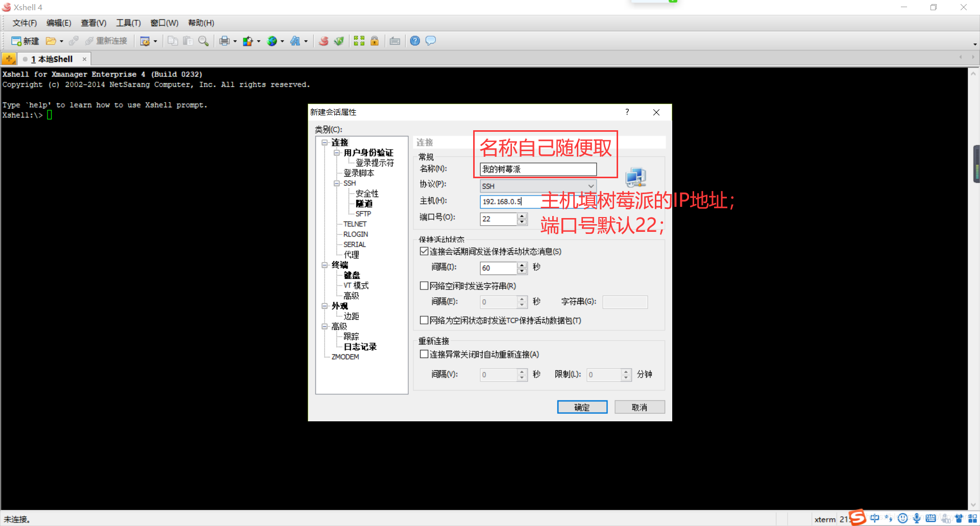This screenshot has width=980, height=526.
Task: Open the 帮助(H) menu
Action: 201,23
